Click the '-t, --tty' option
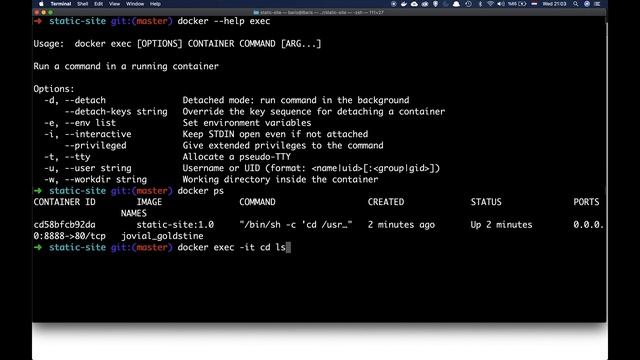This screenshot has width=640, height=360. (67, 157)
